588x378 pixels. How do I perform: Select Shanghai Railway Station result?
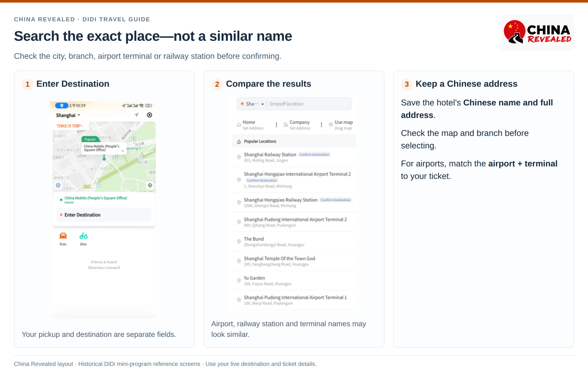click(x=294, y=157)
